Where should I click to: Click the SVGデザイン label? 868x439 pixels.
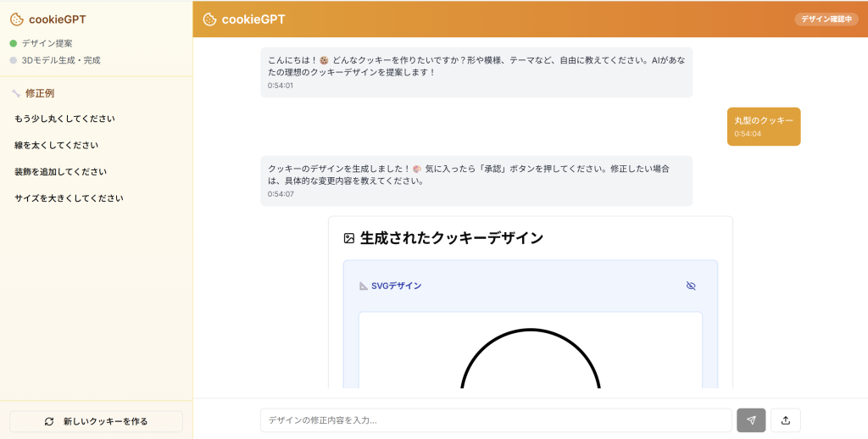[x=397, y=286]
